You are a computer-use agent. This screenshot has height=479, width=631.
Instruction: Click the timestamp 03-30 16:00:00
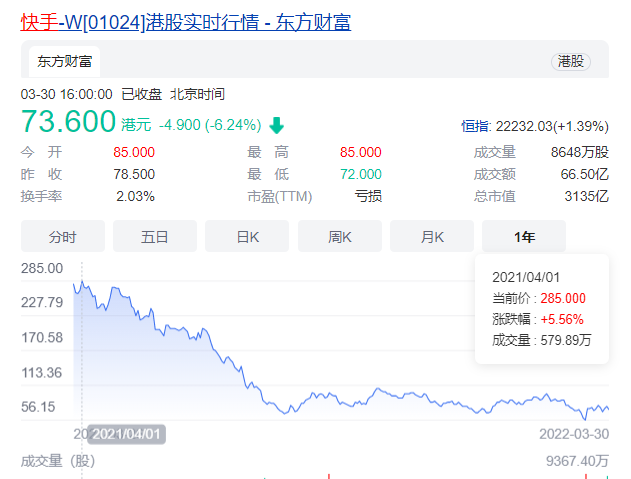coord(66,95)
